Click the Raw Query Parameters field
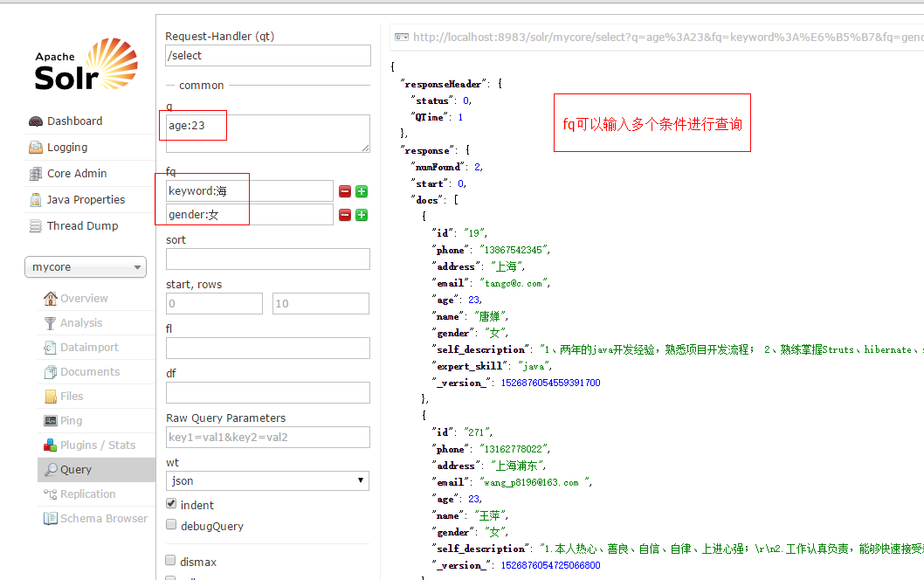The image size is (924, 580). point(268,438)
